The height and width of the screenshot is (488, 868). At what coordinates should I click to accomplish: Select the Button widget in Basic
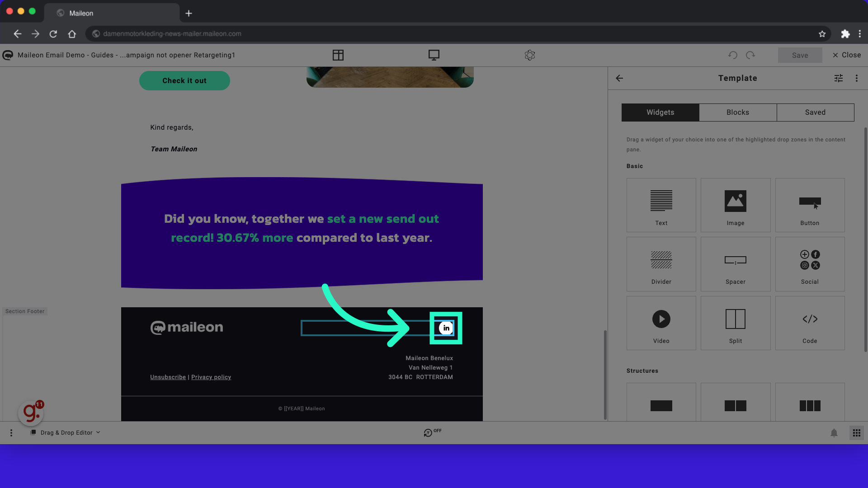(810, 205)
